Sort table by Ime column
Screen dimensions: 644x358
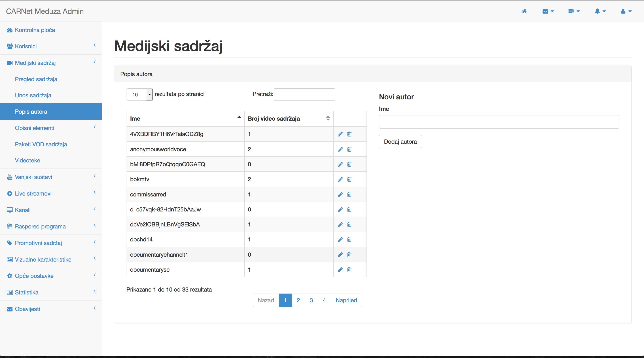(x=185, y=119)
